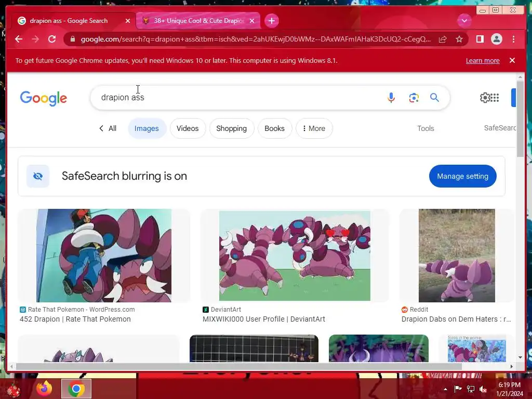Expand the More filters dropdown
This screenshot has height=399, width=532.
pos(314,128)
